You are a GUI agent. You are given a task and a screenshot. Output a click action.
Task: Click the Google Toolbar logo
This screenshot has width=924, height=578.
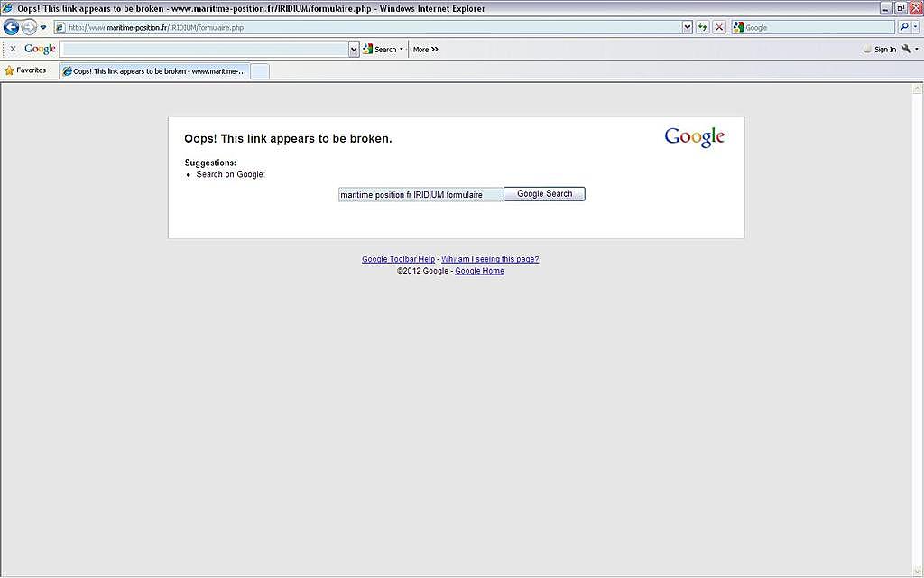click(40, 49)
